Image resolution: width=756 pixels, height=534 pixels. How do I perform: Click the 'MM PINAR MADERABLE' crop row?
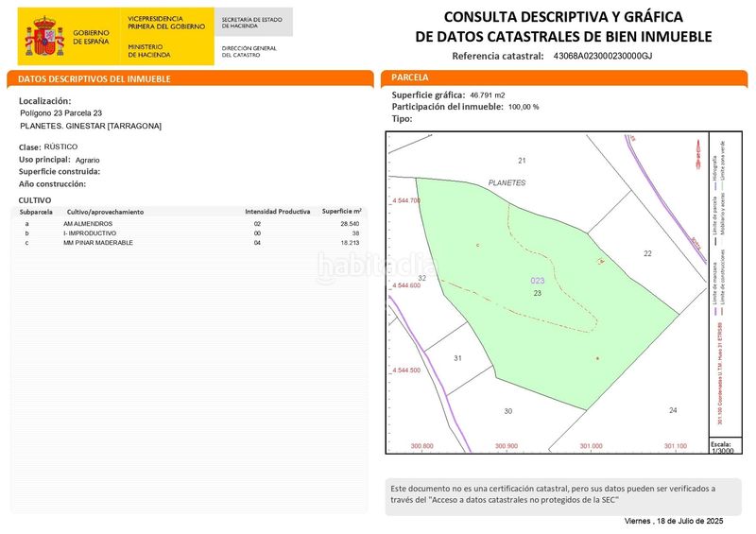pos(188,243)
